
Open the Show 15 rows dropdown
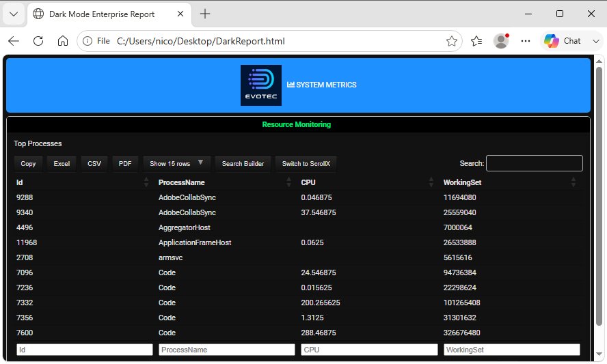coord(176,164)
